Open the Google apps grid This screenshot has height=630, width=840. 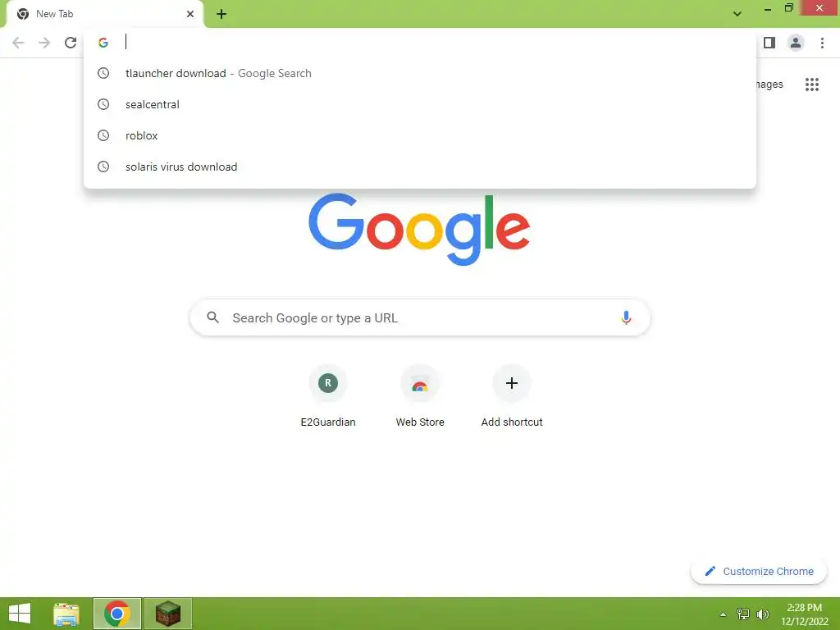pyautogui.click(x=811, y=84)
